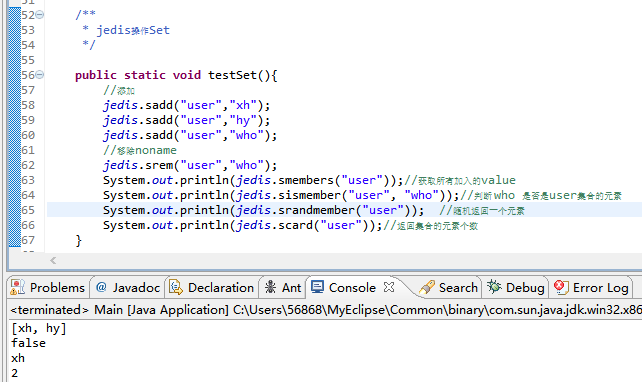The image size is (642, 382).
Task: Click the sismember println statement
Action: [281, 195]
